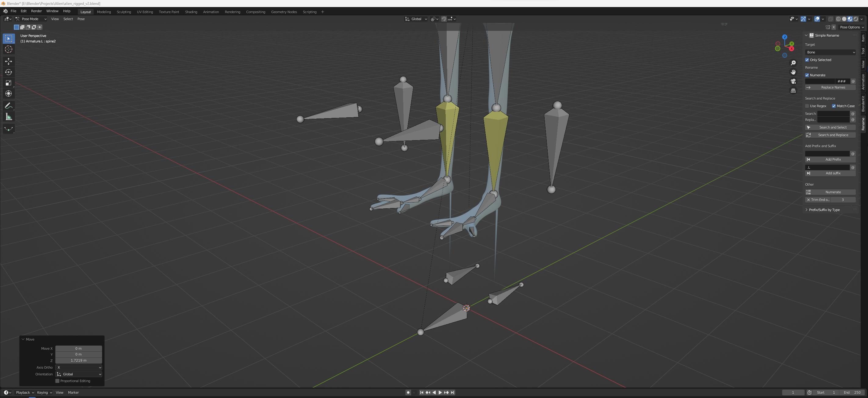
Task: Enable the Use Regex checkbox
Action: [x=807, y=106]
